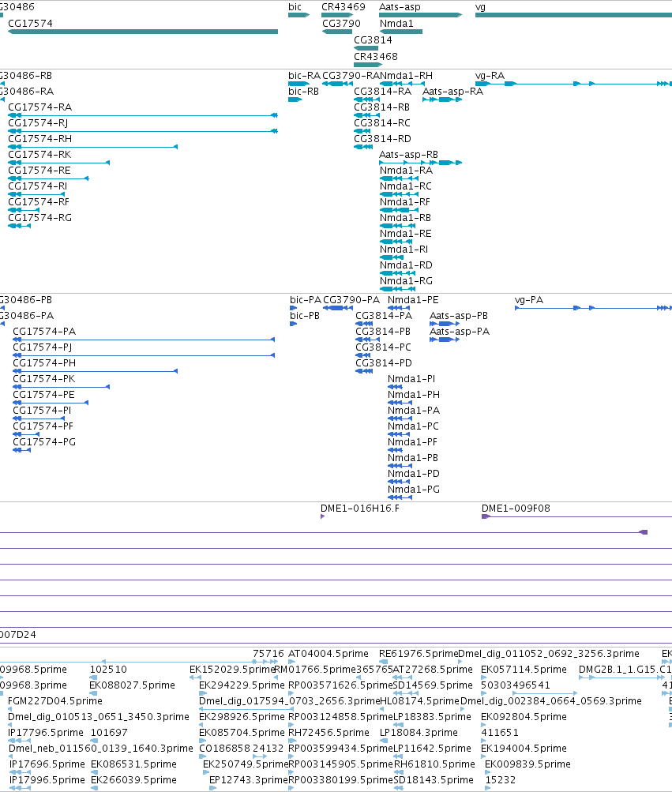The image size is (672, 792).
Task: Select the CG17574-PH protein label
Action: pyautogui.click(x=44, y=362)
